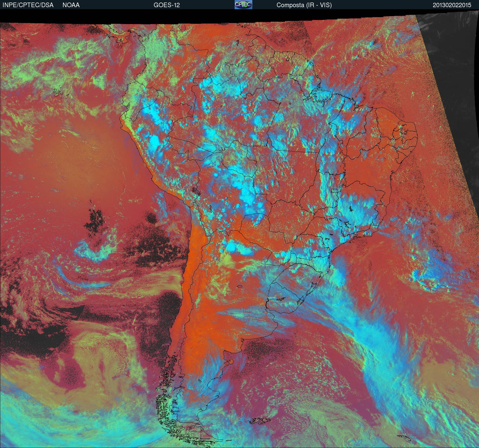The image size is (479, 448).
Task: Click the 201302022015 timestamp
Action: click(452, 5)
